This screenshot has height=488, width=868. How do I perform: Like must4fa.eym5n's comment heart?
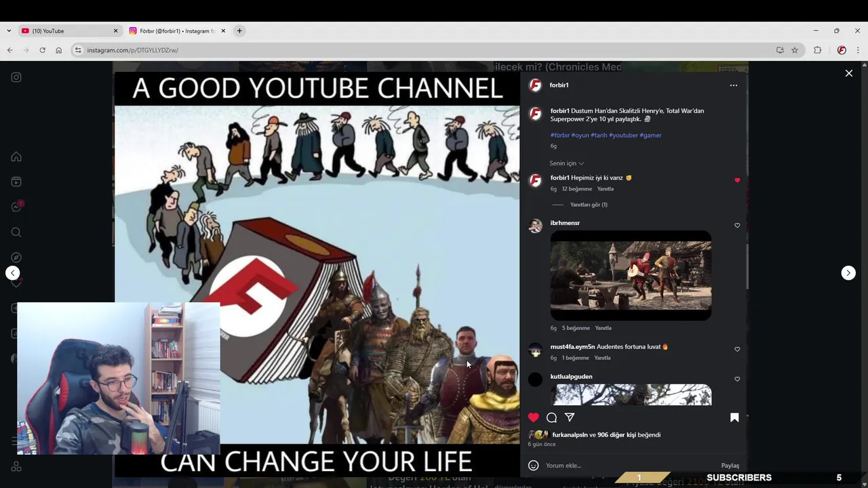click(x=737, y=349)
